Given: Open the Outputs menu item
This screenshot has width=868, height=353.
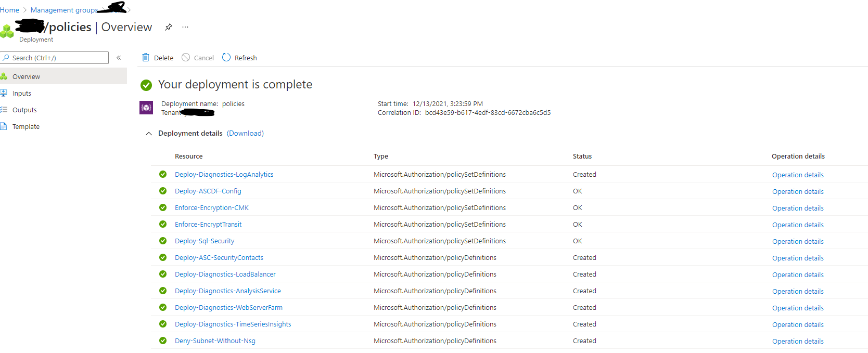Looking at the screenshot, I should pos(63,110).
